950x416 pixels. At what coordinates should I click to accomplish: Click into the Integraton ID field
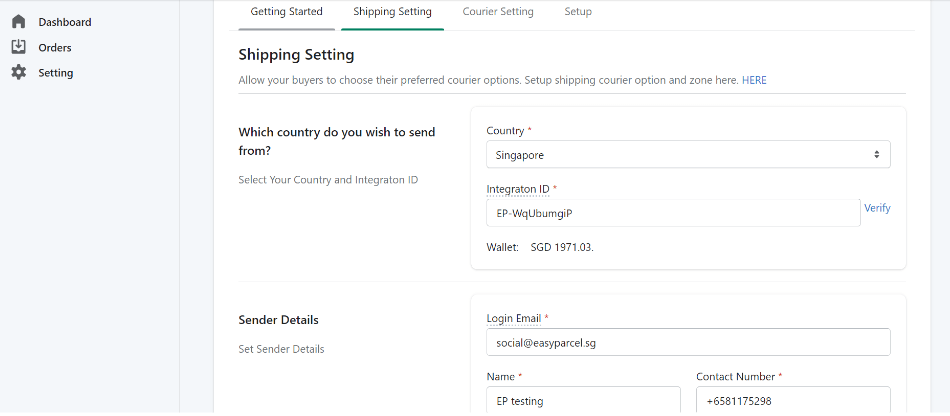click(673, 213)
